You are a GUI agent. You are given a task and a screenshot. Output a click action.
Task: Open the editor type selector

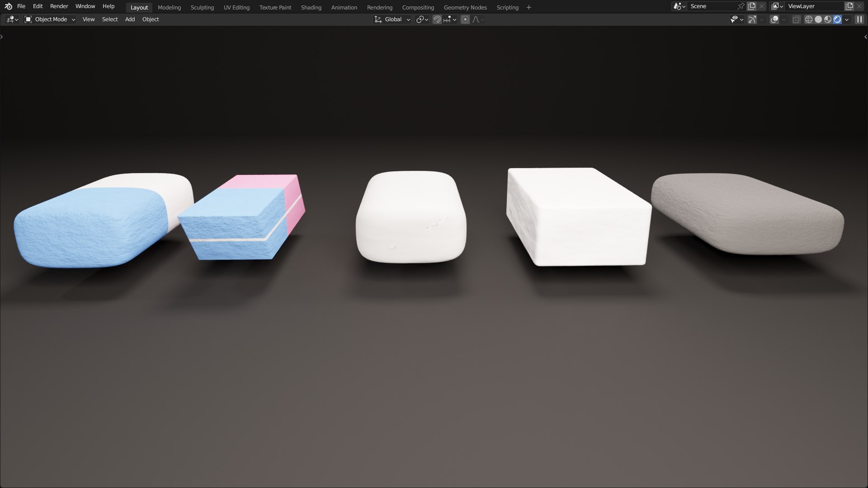(12, 19)
